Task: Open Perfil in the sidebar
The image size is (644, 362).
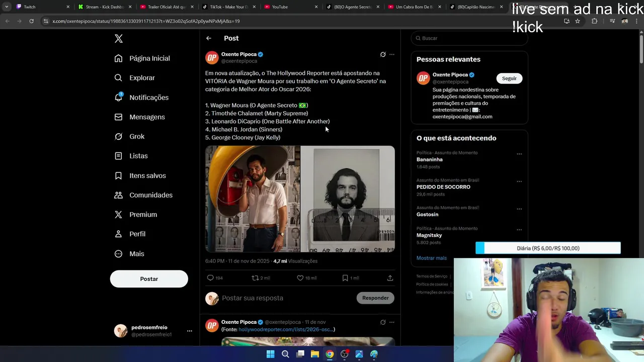Action: tap(130, 234)
